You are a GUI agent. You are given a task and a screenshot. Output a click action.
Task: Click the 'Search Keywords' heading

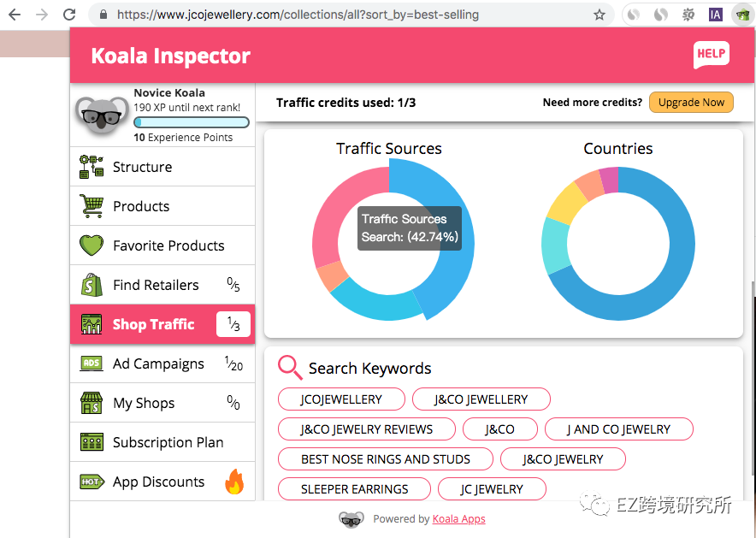[x=369, y=369]
